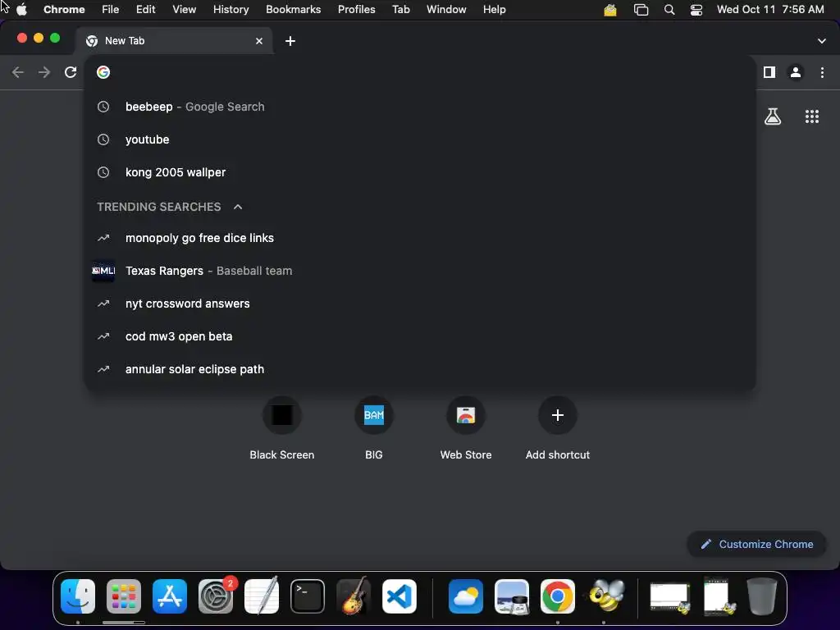Select the kong 2005 wallper suggestion

[x=420, y=172]
